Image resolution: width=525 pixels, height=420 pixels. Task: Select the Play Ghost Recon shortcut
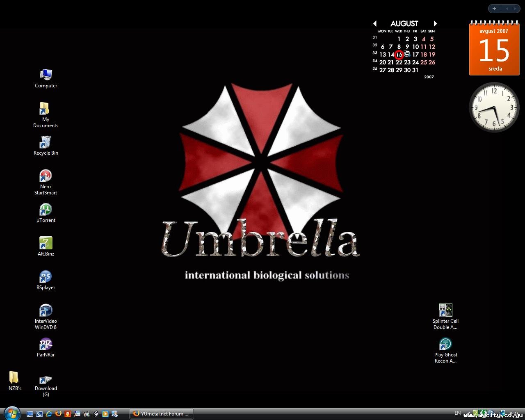point(445,350)
